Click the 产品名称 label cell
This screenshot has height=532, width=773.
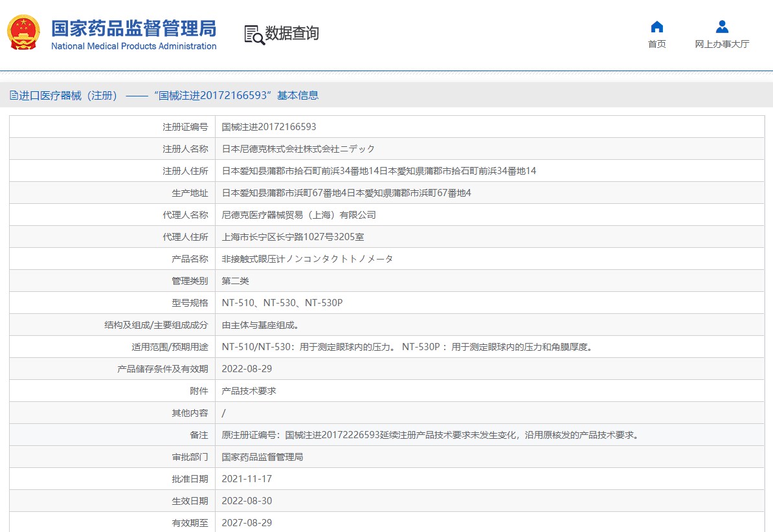click(113, 259)
